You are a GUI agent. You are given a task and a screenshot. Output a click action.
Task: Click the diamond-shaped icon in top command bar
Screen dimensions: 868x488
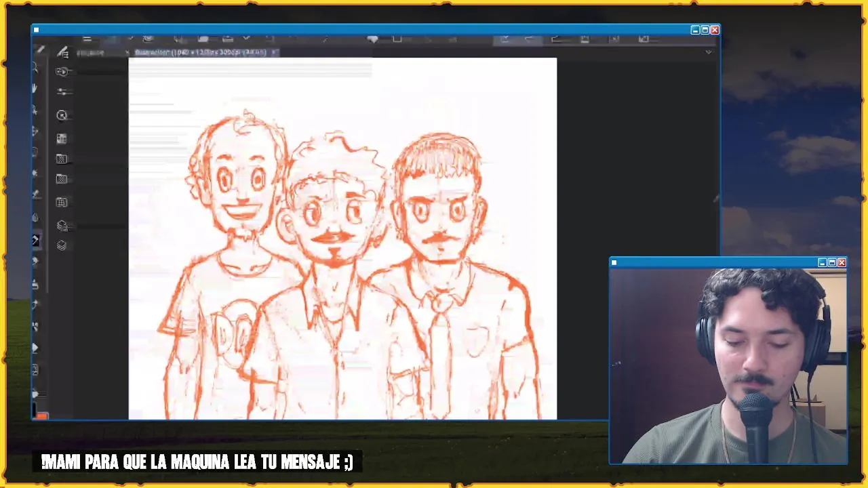pos(372,39)
